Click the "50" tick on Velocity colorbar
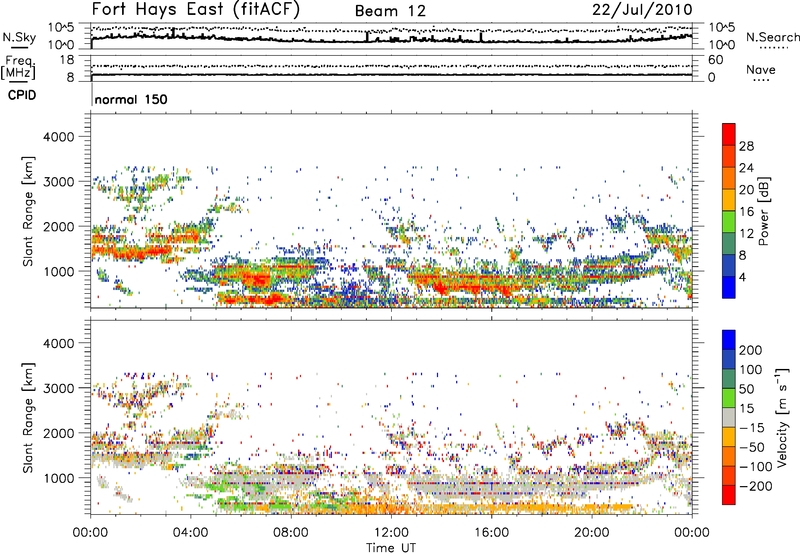Viewport: 800px width, 554px height. tap(746, 389)
